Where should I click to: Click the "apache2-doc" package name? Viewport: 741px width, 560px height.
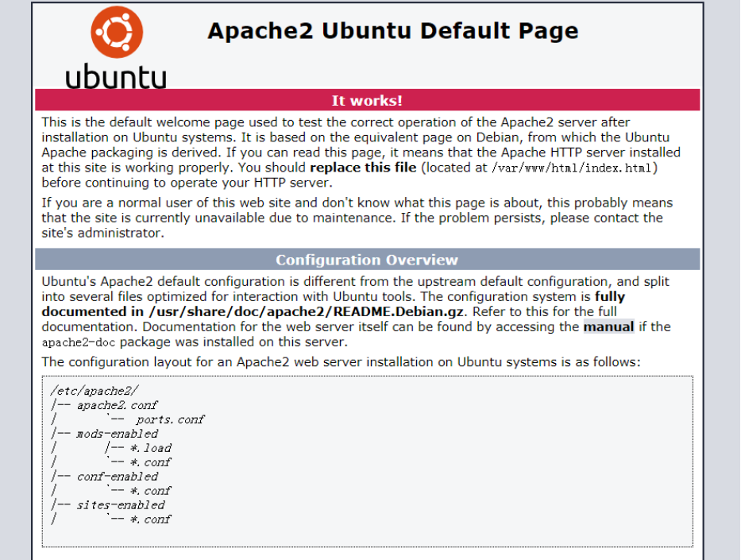[x=79, y=342]
